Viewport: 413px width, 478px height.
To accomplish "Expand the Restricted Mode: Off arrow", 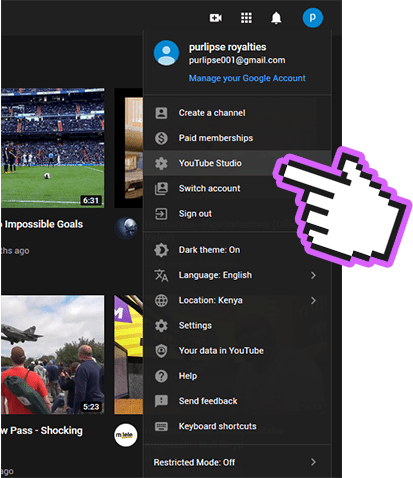I will 313,462.
